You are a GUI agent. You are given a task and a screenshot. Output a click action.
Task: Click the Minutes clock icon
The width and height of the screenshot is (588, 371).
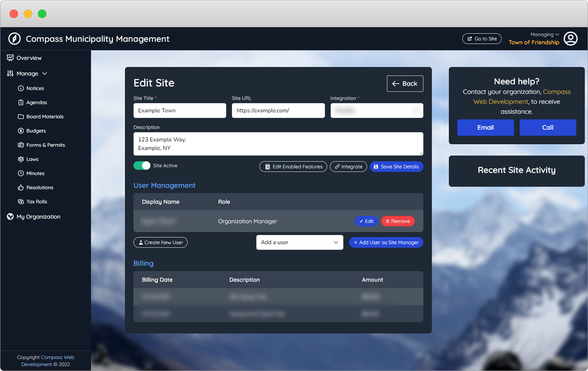pos(21,173)
